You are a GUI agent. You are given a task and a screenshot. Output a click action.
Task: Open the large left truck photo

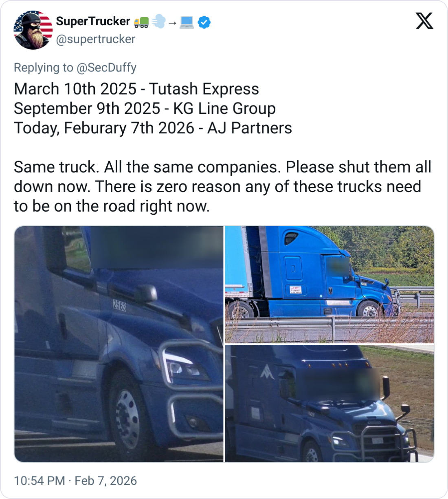click(119, 344)
